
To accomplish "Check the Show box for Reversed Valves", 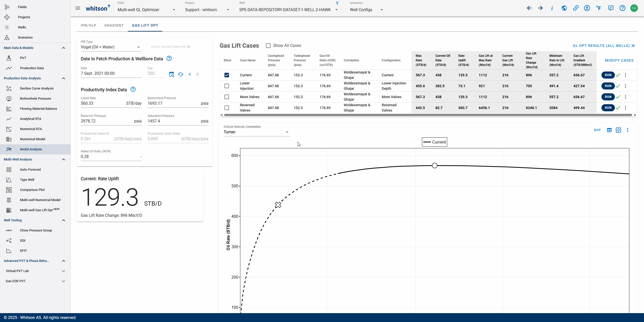I will (x=227, y=108).
